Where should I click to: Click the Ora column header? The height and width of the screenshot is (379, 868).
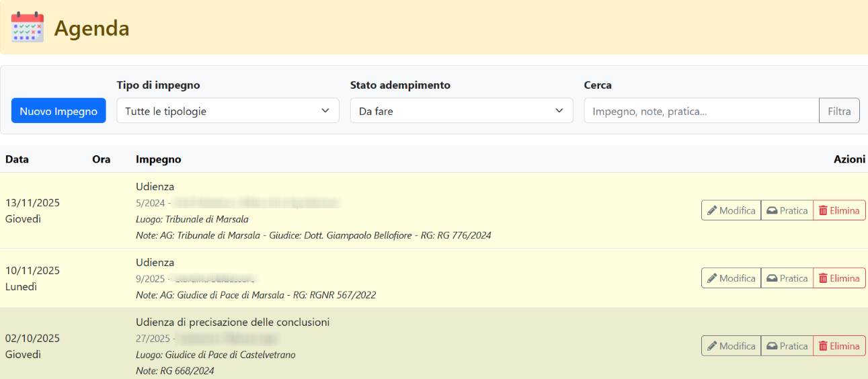[x=101, y=159]
